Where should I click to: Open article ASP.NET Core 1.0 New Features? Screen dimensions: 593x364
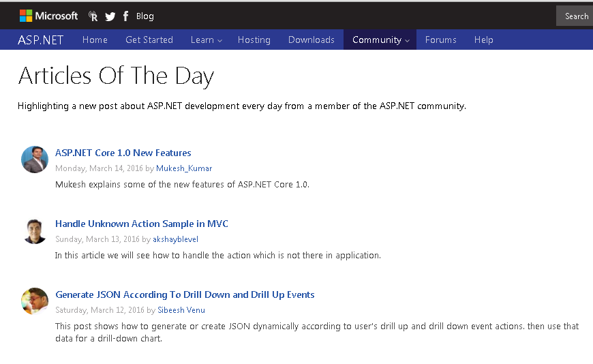click(x=123, y=153)
